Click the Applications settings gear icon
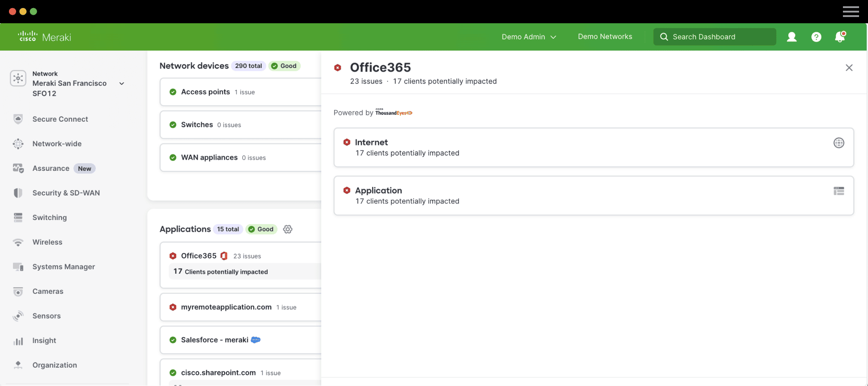The height and width of the screenshot is (386, 868). 288,229
